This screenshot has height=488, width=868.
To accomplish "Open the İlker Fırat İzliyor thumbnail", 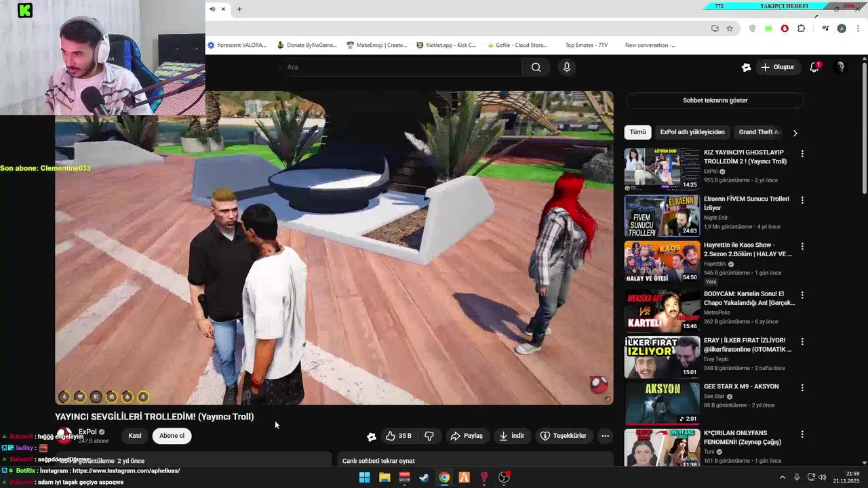I will (662, 357).
